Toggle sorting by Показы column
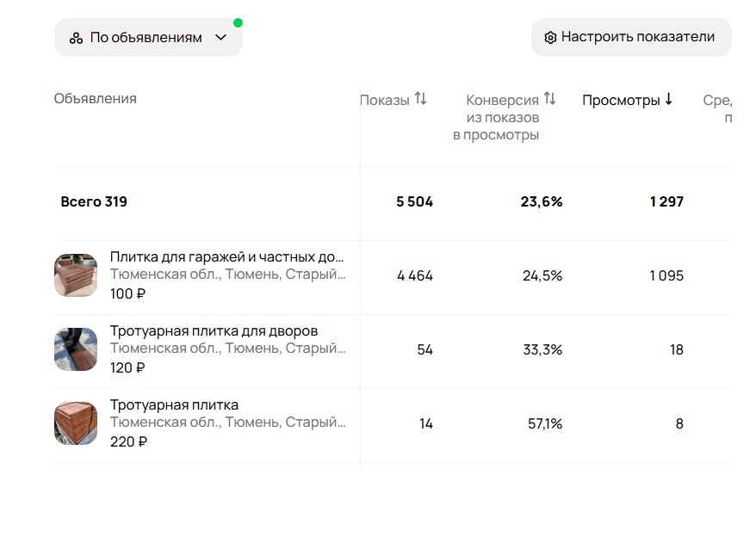Screen dimensions: 756x549 pyautogui.click(x=387, y=98)
